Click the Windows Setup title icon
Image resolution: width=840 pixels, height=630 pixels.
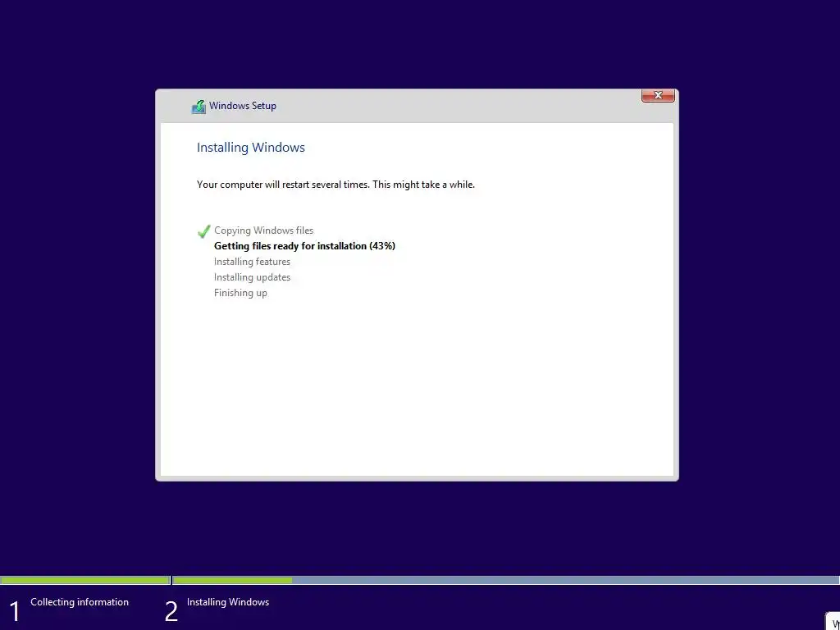click(199, 107)
